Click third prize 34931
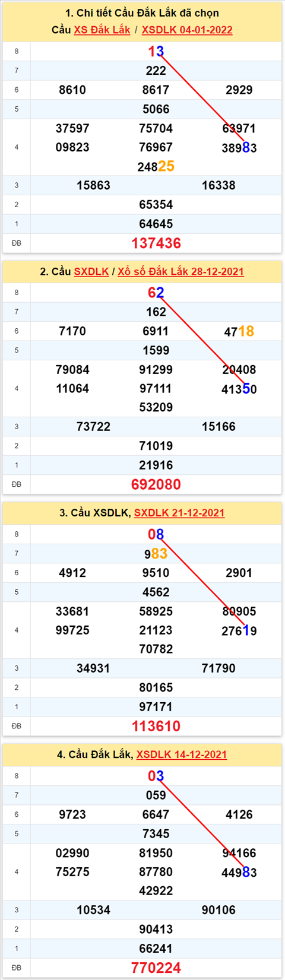285x980 pixels. 94,668
